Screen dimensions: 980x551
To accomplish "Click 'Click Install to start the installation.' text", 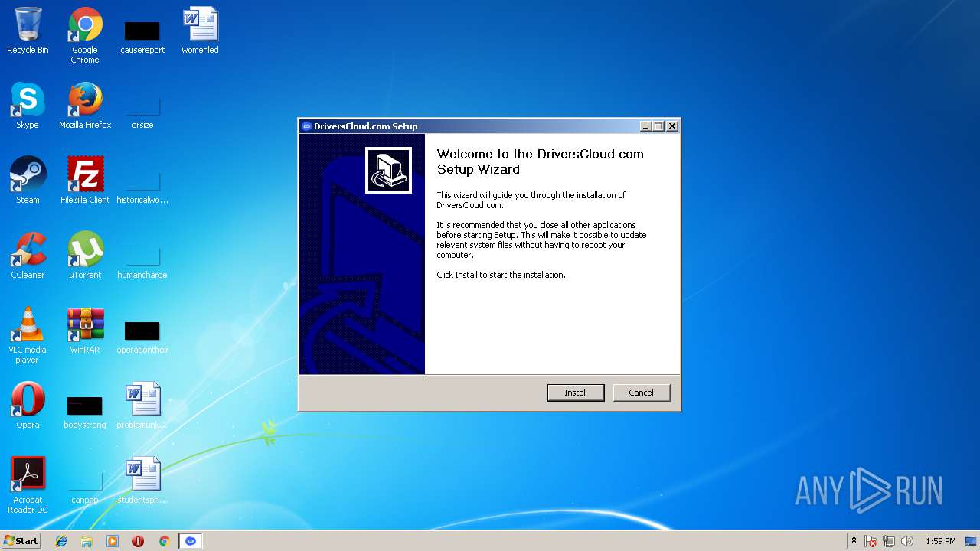I will 501,275.
